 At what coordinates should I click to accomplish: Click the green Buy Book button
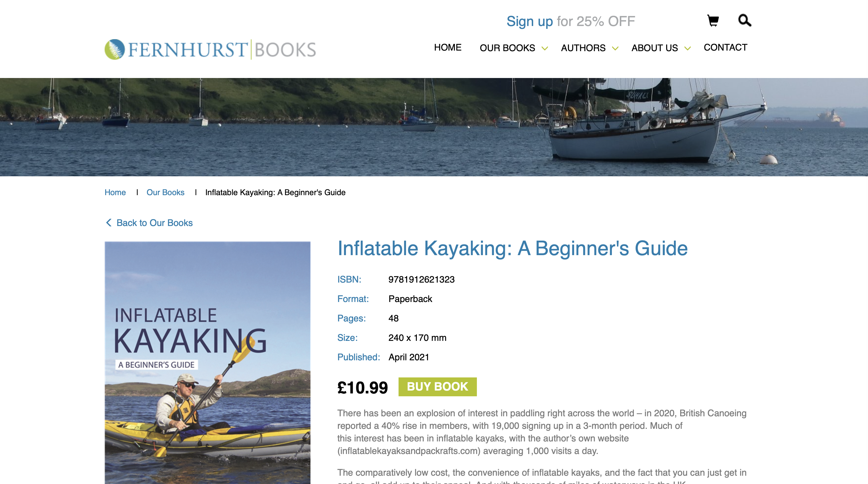click(x=437, y=387)
